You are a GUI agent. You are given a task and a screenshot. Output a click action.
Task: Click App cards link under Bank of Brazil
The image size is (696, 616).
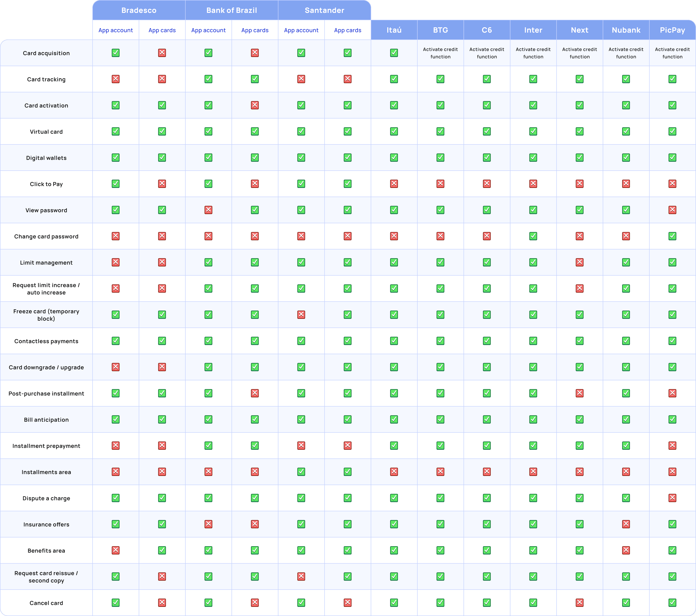coord(255,30)
